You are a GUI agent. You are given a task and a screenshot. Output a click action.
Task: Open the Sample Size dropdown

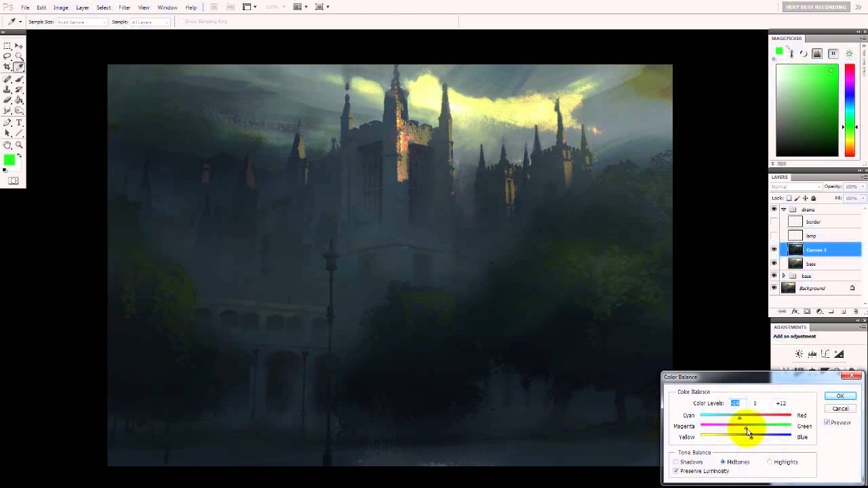pyautogui.click(x=82, y=22)
